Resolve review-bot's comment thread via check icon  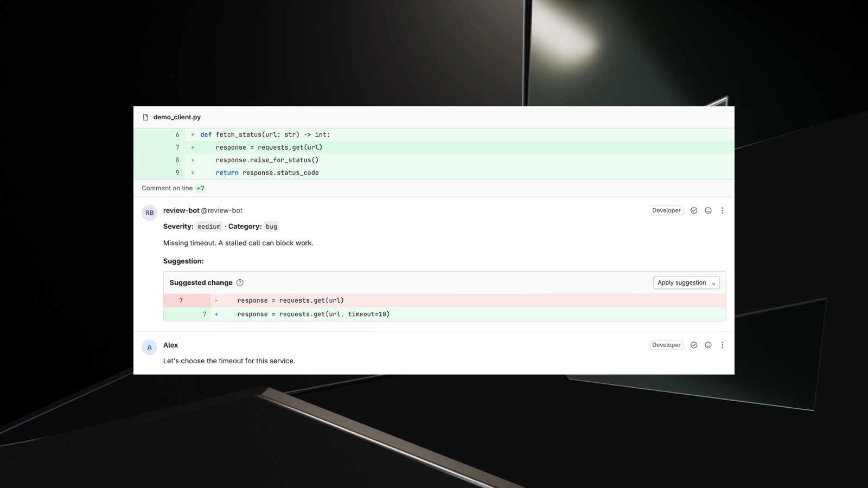tap(694, 210)
